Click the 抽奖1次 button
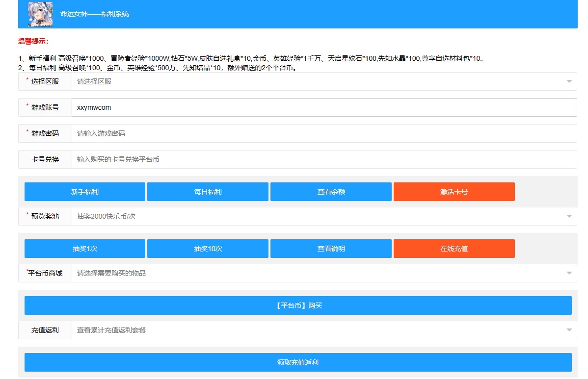588x379 pixels. click(85, 249)
